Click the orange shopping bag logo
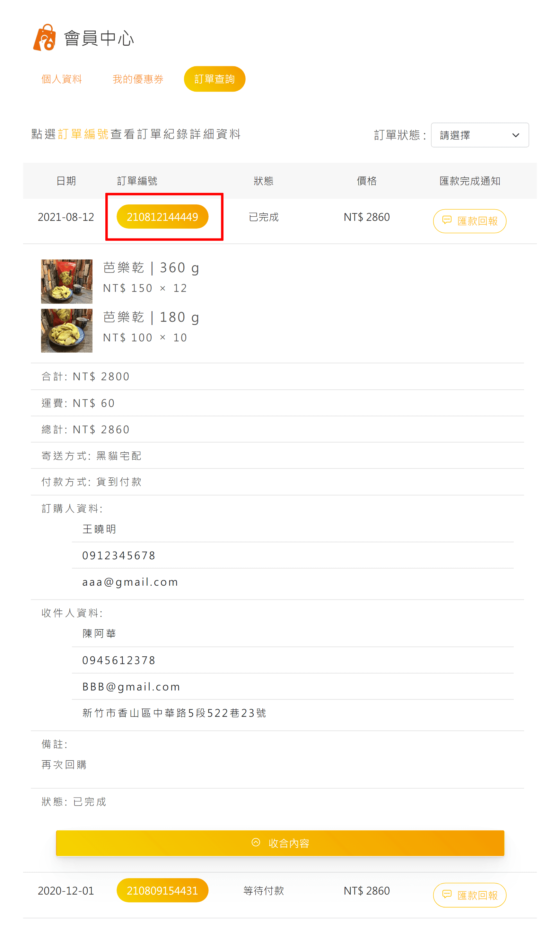The height and width of the screenshot is (928, 560). [44, 37]
